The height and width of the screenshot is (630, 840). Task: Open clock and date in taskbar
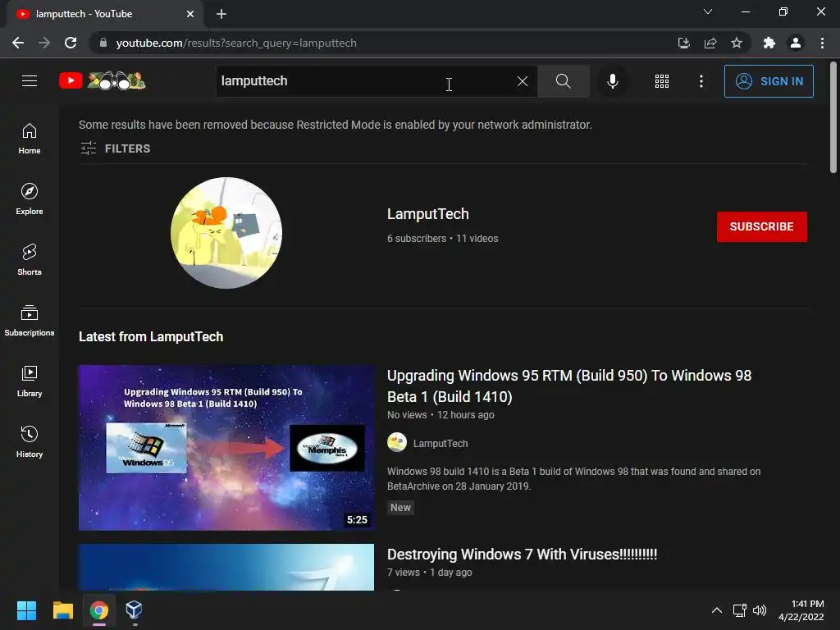pos(801,610)
